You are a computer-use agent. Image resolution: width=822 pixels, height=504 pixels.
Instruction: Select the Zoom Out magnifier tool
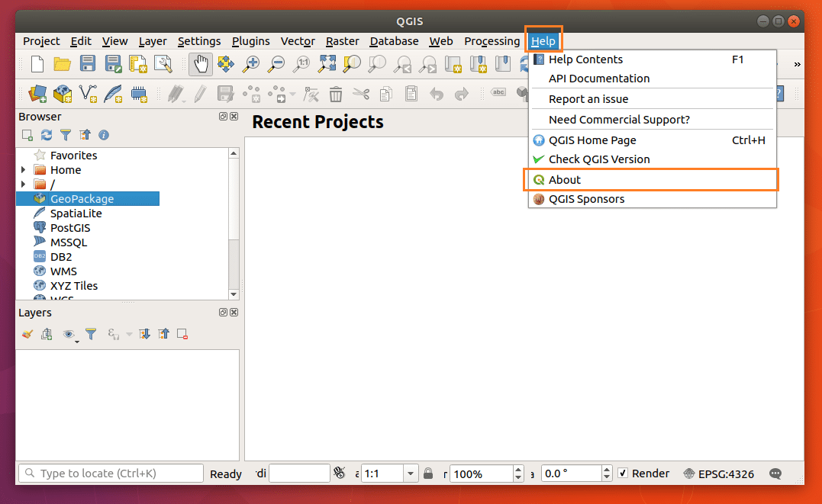(x=276, y=64)
